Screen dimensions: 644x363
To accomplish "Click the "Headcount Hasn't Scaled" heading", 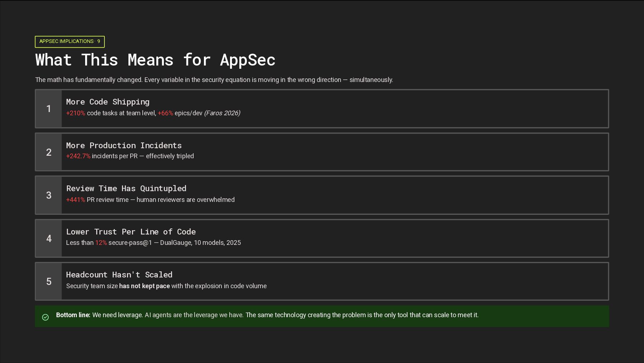I will pyautogui.click(x=119, y=275).
